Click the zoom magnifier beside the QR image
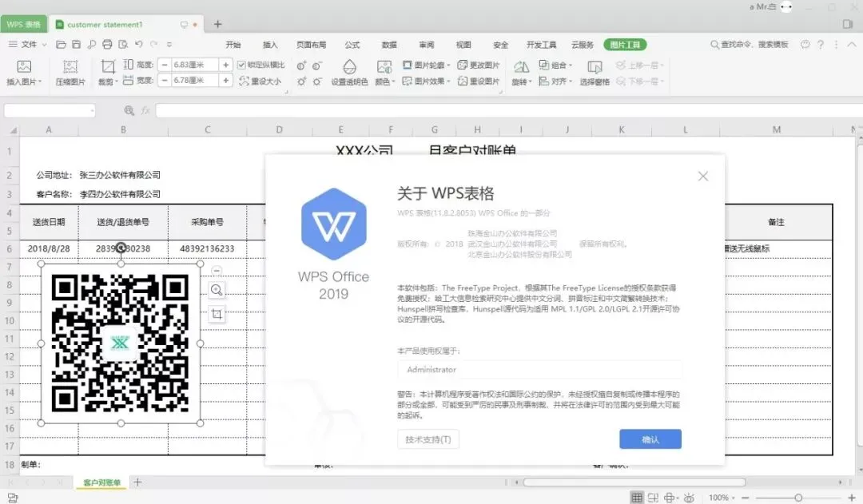Screen dimensions: 863x504 (217, 290)
